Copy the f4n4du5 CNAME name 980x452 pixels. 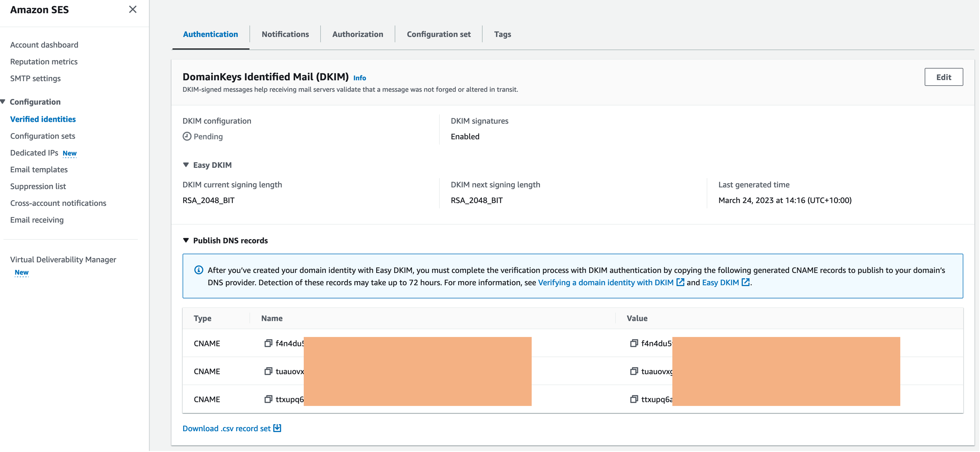click(x=268, y=344)
